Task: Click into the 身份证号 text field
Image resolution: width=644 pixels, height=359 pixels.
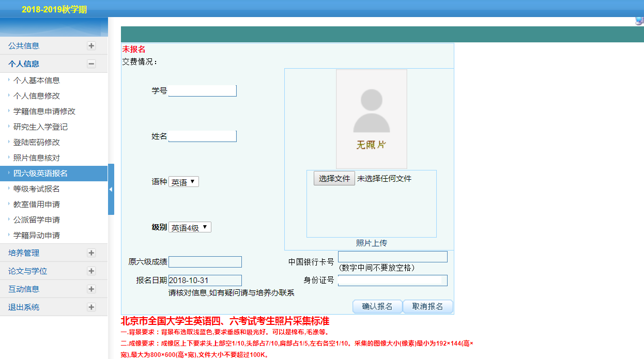Action: point(392,280)
